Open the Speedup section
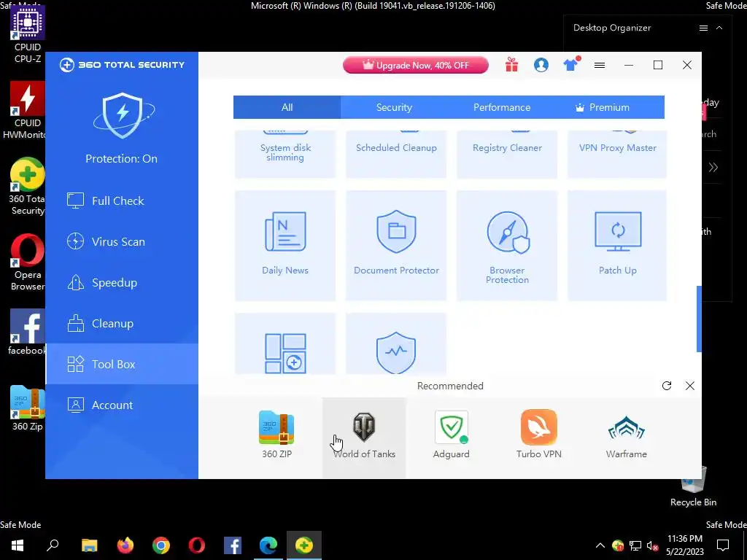Viewport: 747px width, 560px height. point(122,283)
